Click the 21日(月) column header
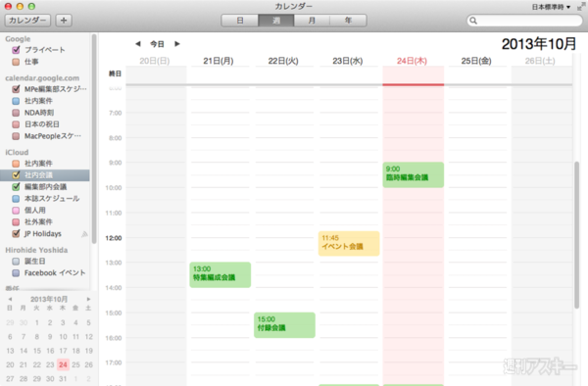Screen dimensions: 588x386 coord(219,61)
